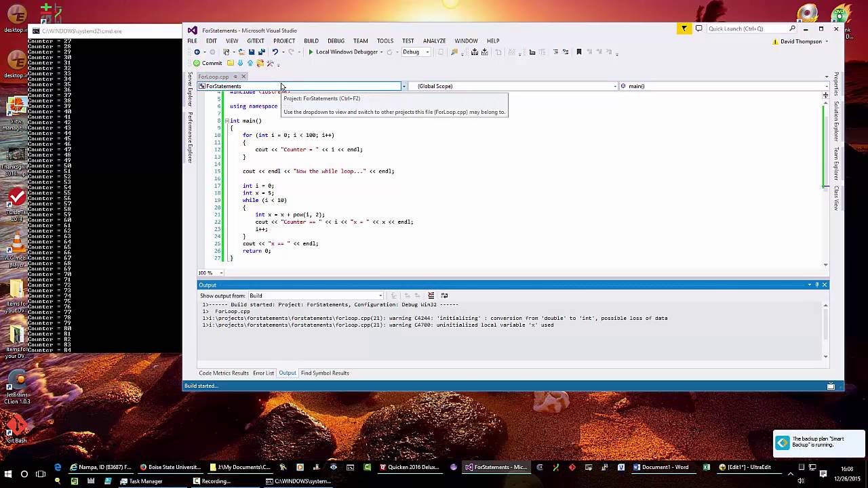Click the Clear All icon in Output panel
868x488 pixels.
[x=431, y=296]
